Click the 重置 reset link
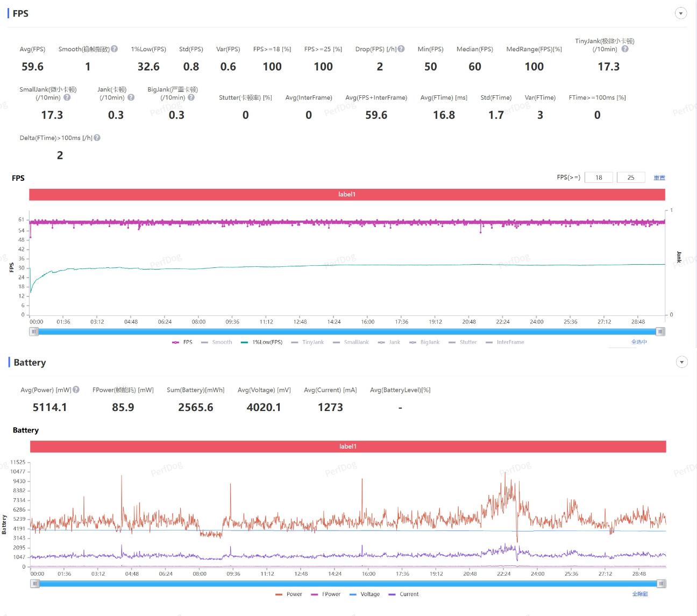Screen dimensions: 697x616 click(x=659, y=178)
